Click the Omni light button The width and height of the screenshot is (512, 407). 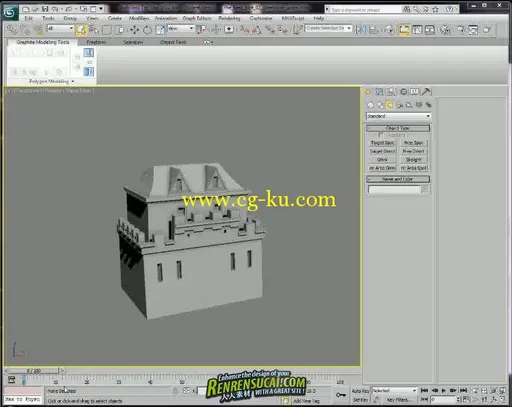point(382,160)
